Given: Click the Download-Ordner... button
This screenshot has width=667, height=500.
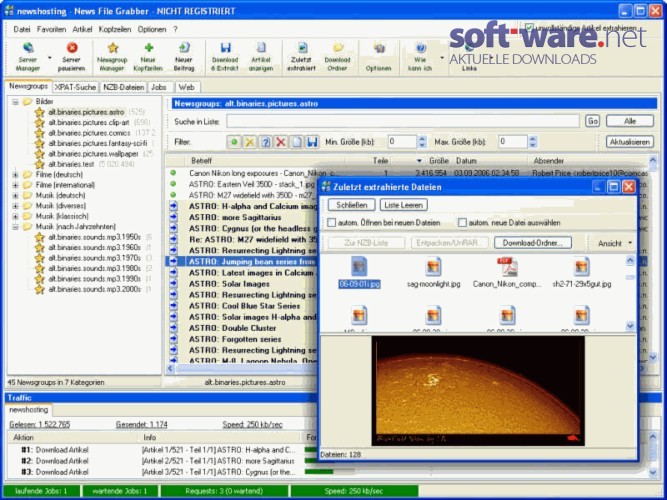Looking at the screenshot, I should (x=533, y=243).
